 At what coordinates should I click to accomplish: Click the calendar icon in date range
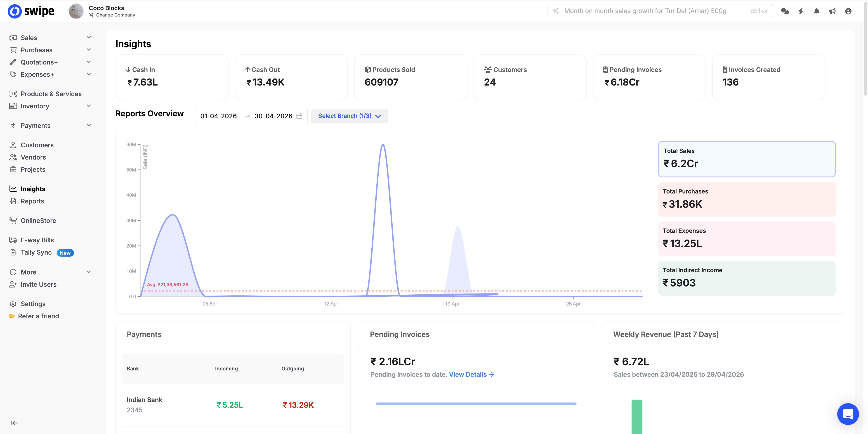[x=299, y=116]
